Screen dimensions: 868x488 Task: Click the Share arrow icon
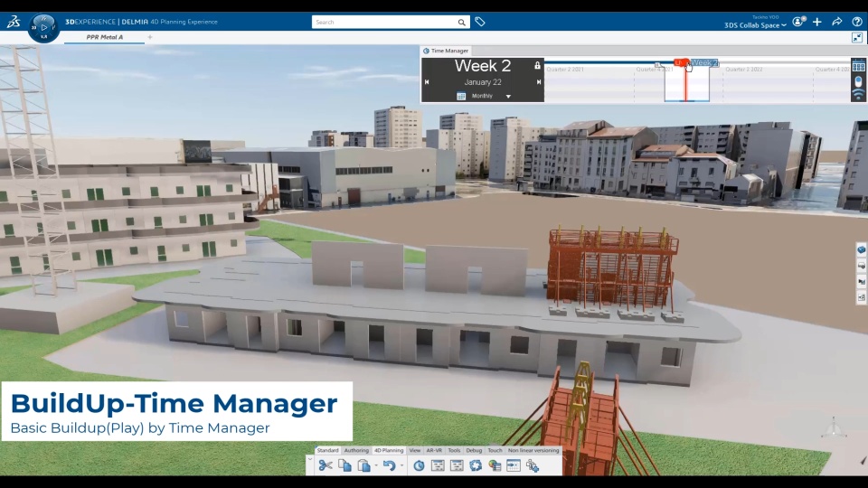point(837,22)
